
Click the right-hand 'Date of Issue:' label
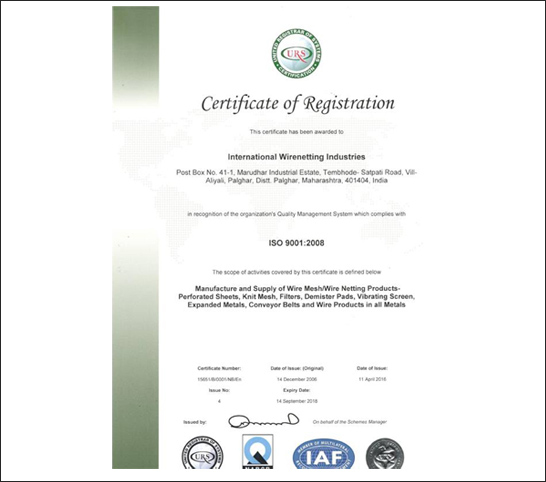372,368
